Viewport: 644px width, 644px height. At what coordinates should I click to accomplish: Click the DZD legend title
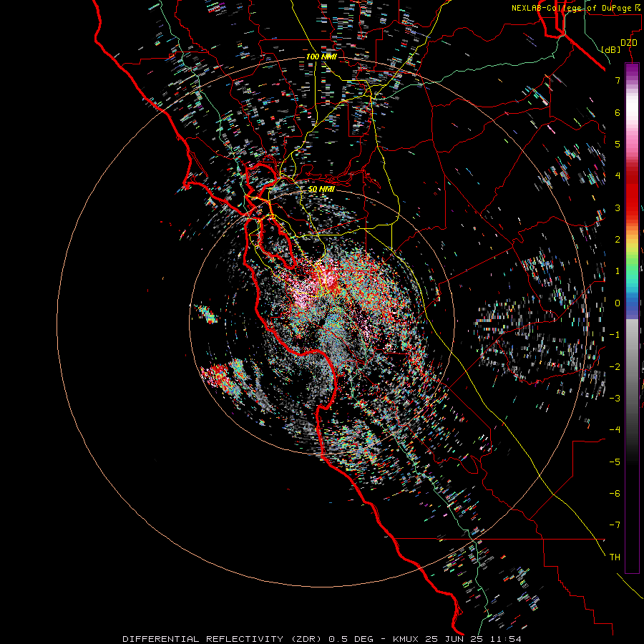(x=629, y=43)
